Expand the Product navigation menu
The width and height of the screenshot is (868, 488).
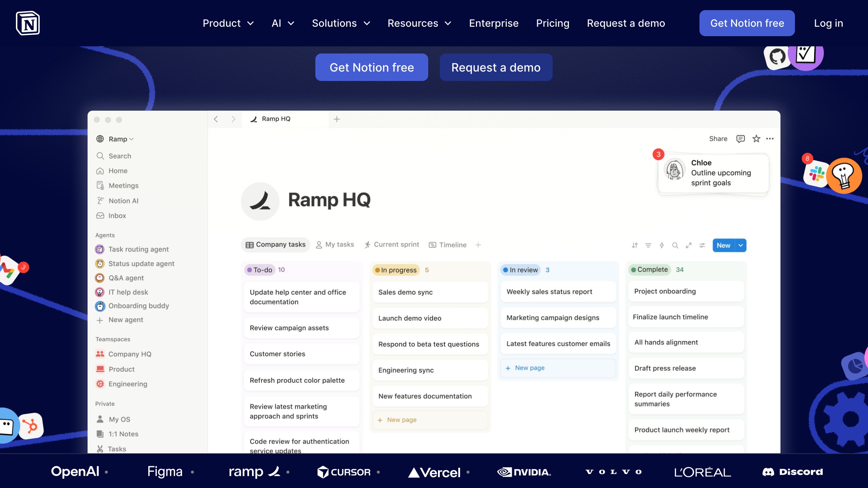tap(228, 23)
